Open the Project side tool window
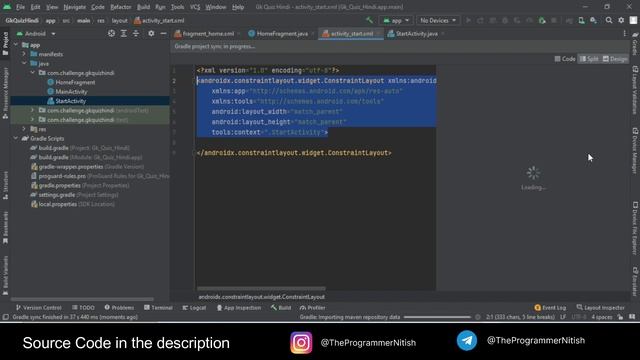This screenshot has height=360, width=640. (5, 44)
